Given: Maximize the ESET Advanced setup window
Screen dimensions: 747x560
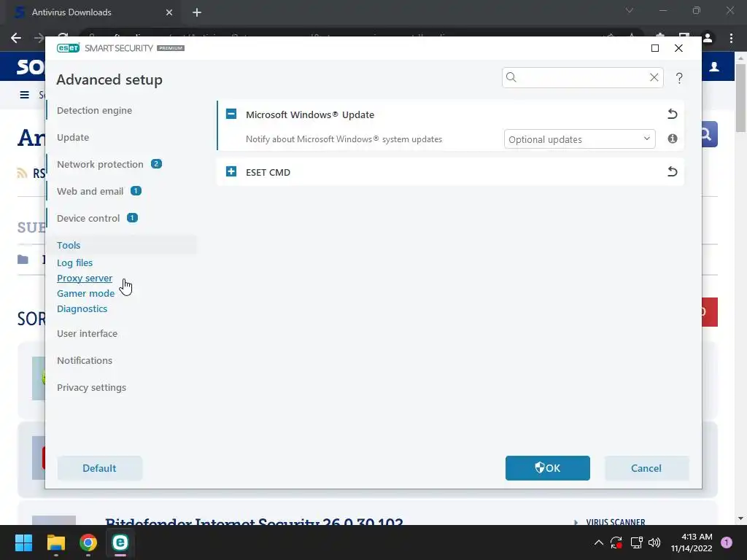Looking at the screenshot, I should pyautogui.click(x=655, y=48).
